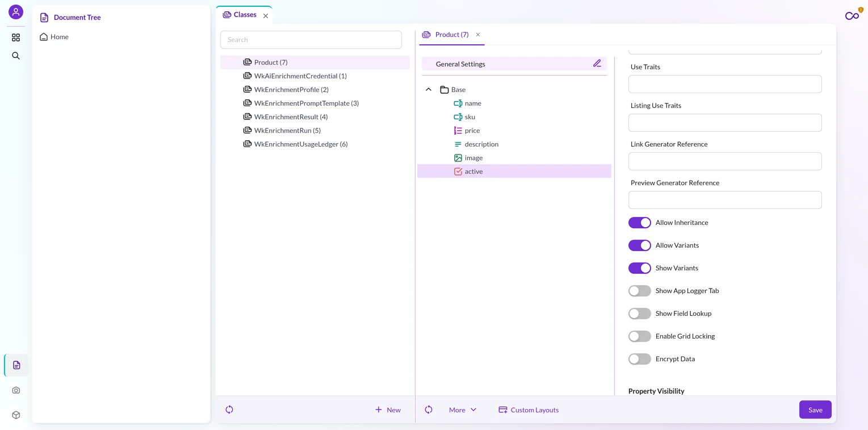Select the Classes tab
The image size is (868, 430).
[x=240, y=15]
